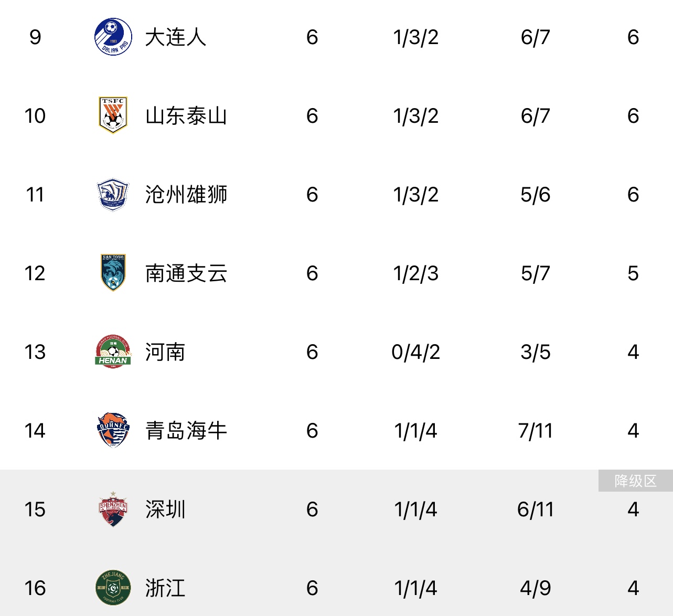Tap the Zhejiang round green logo
673x616 pixels.
113,588
